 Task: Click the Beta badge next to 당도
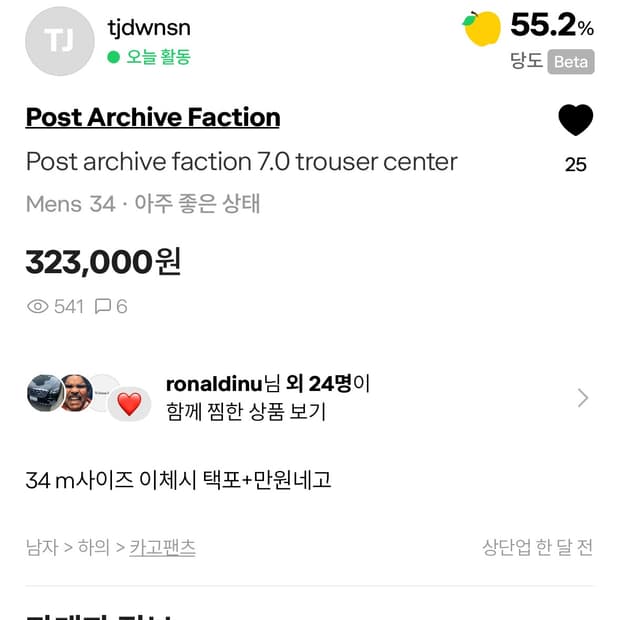point(570,61)
